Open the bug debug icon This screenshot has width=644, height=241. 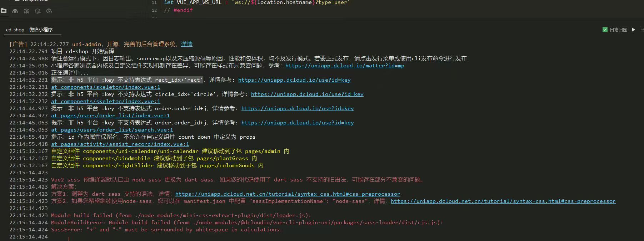pos(26,11)
